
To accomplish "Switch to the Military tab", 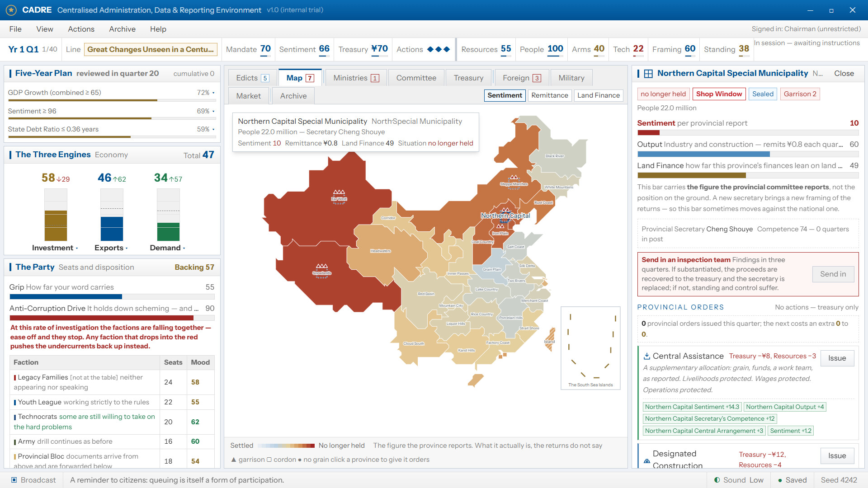I will coord(571,78).
